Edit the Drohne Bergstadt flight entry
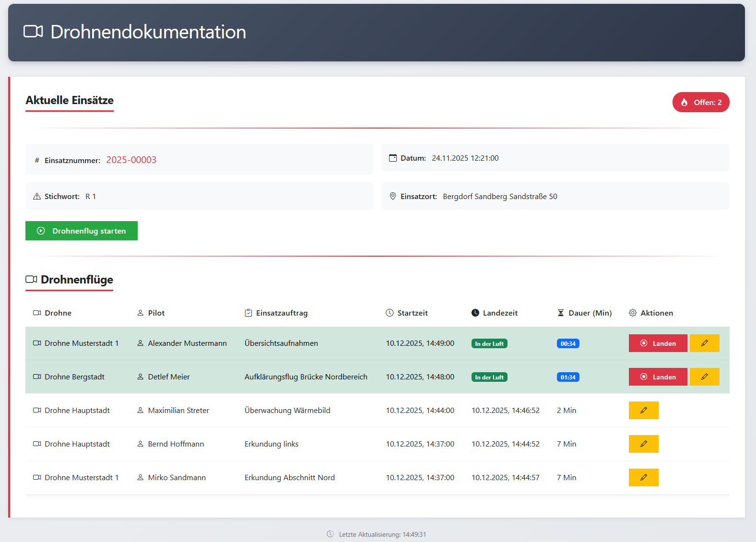The width and height of the screenshot is (756, 542). pos(704,377)
